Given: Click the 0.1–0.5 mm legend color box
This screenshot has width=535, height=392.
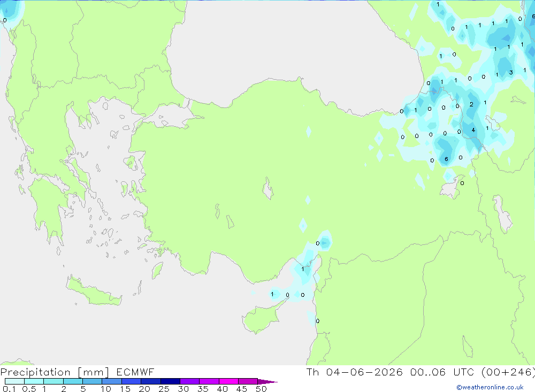Looking at the screenshot, I should (14, 381).
